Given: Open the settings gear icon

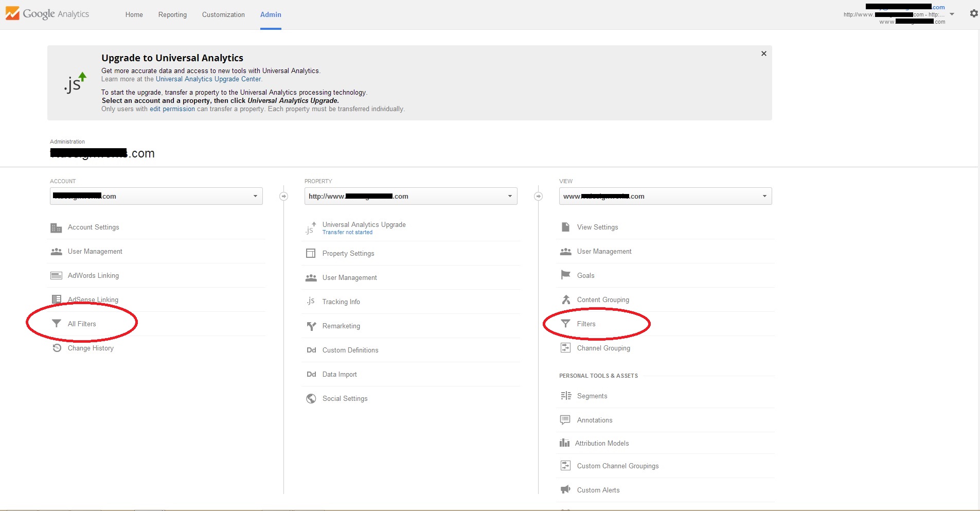Looking at the screenshot, I should pos(974,14).
